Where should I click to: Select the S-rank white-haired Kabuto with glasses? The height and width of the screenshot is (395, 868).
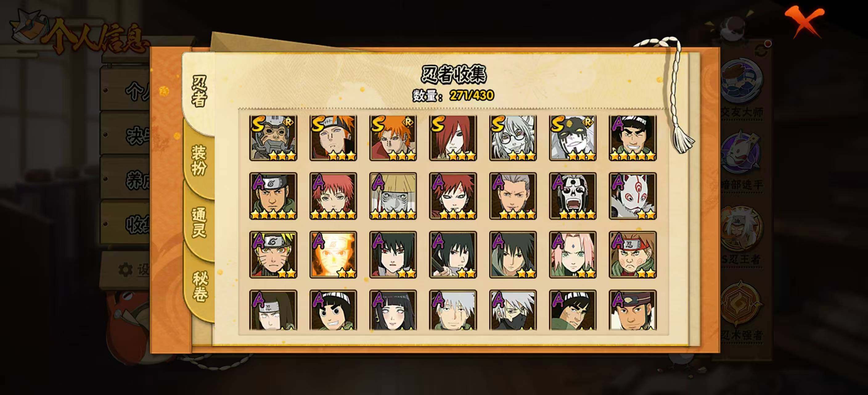(x=513, y=138)
